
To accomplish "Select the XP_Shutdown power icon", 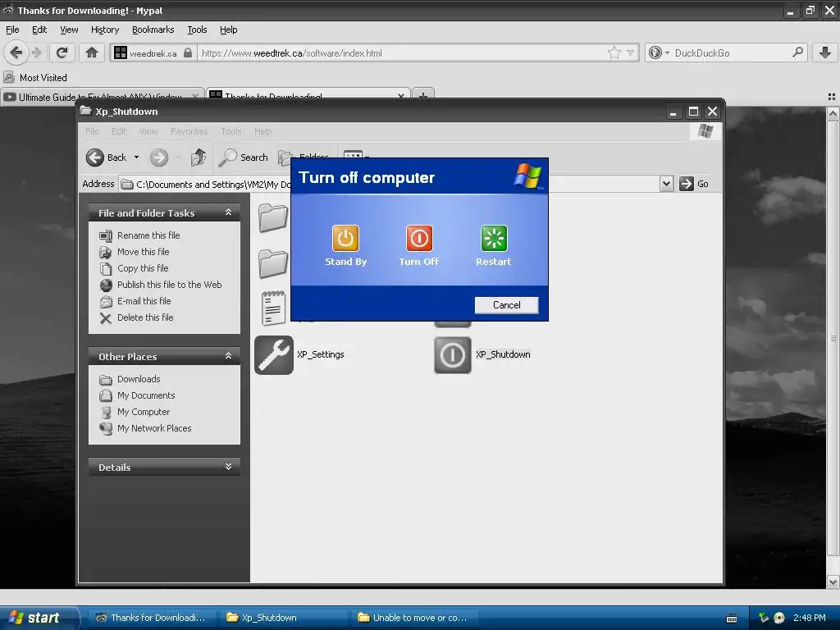I will (453, 354).
